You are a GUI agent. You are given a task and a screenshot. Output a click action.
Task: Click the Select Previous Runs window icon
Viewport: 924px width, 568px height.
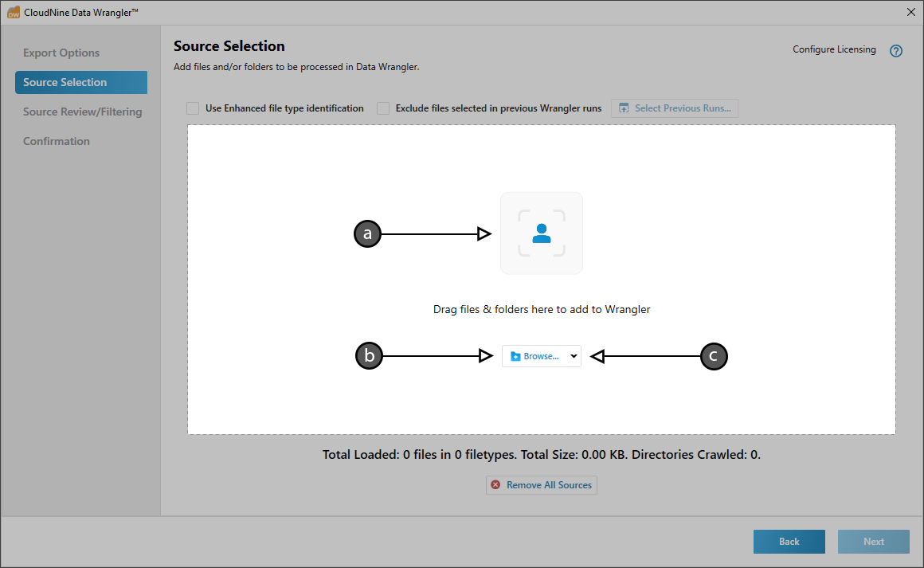point(624,108)
